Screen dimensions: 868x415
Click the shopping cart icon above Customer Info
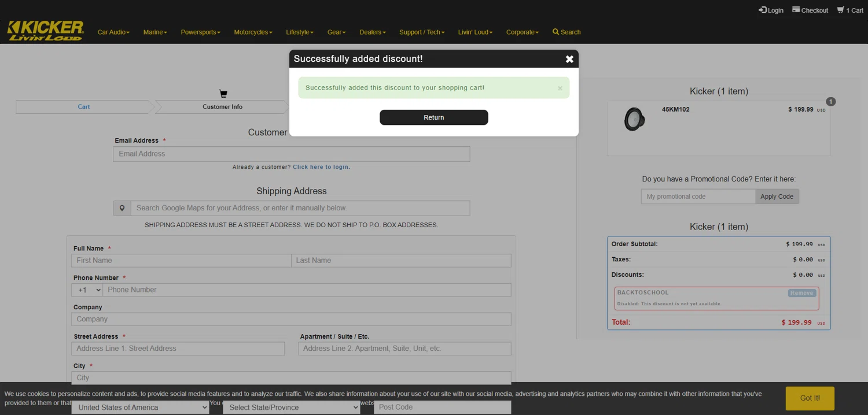[223, 94]
